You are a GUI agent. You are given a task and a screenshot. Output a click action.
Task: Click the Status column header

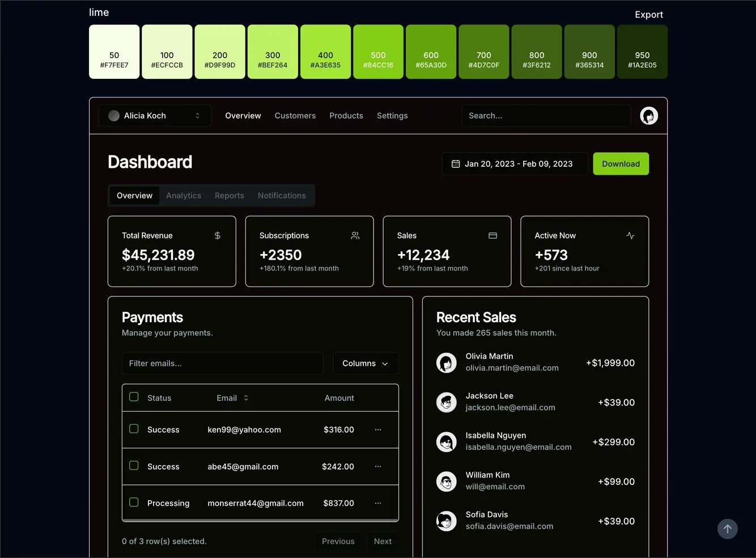click(159, 398)
